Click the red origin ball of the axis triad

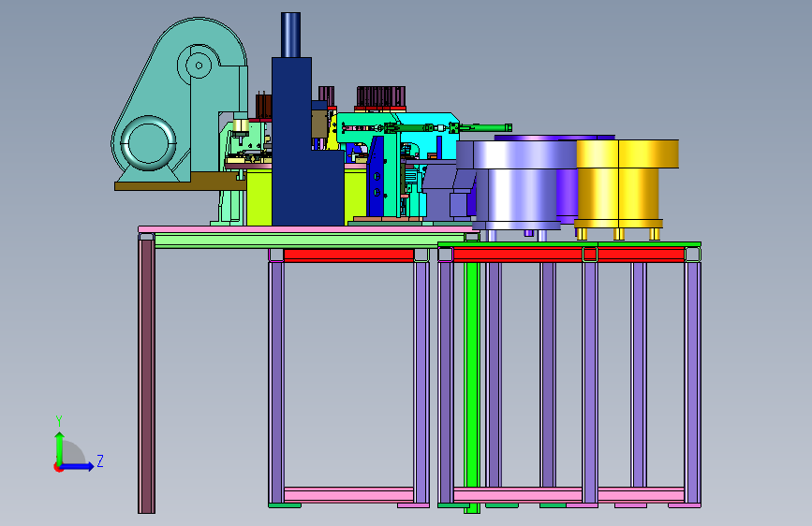click(x=58, y=467)
